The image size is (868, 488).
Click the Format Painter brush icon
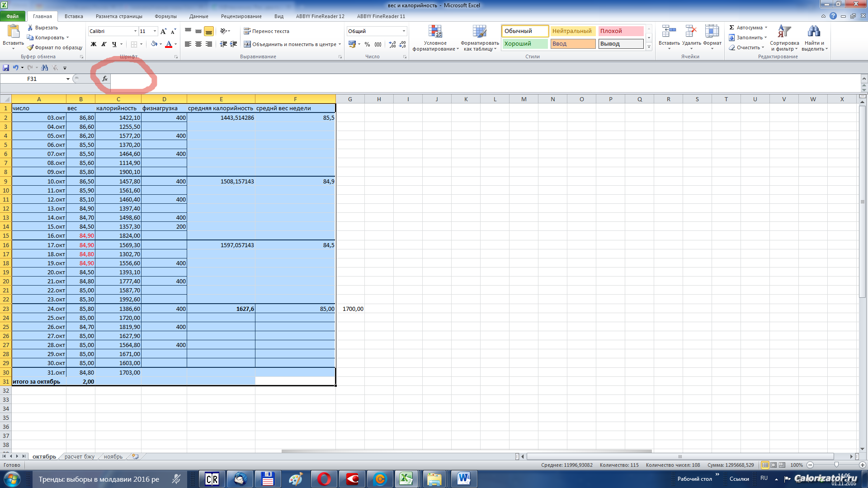[x=30, y=47]
